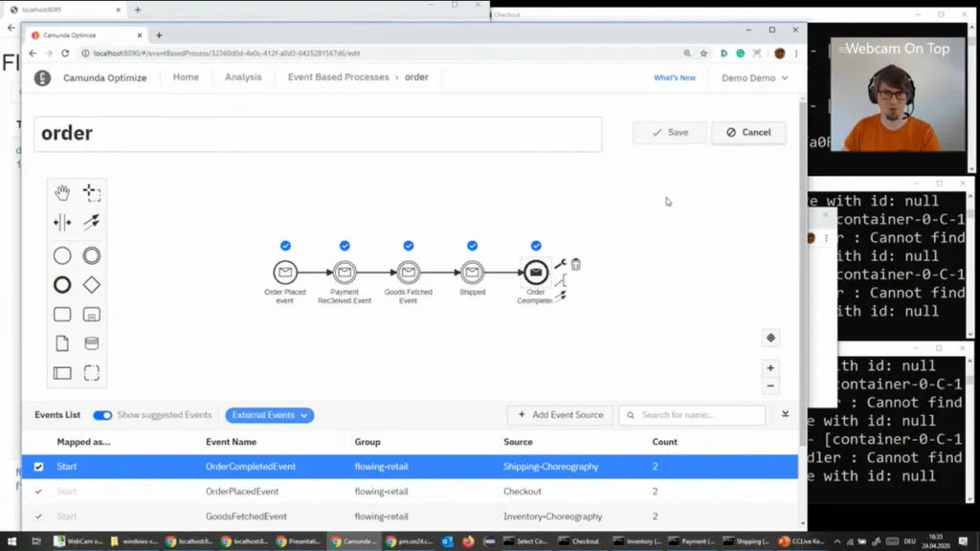Create an end event from palette
The image size is (980, 551).
[62, 285]
